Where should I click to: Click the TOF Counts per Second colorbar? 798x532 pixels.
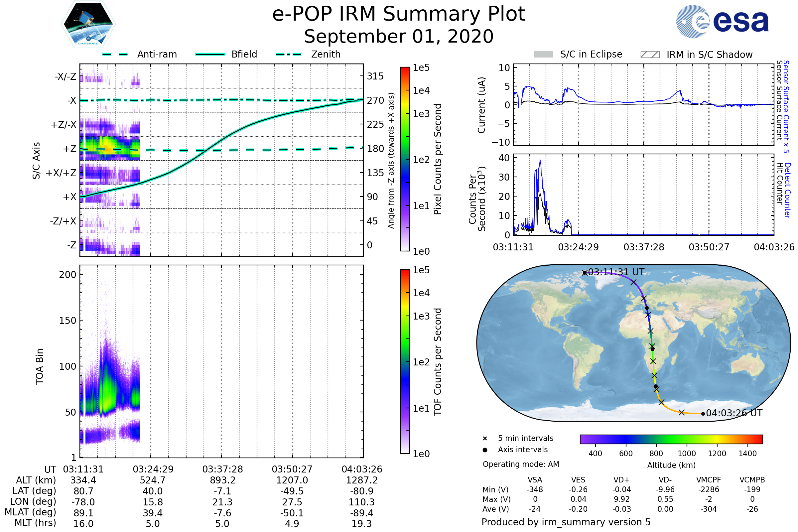tap(405, 362)
